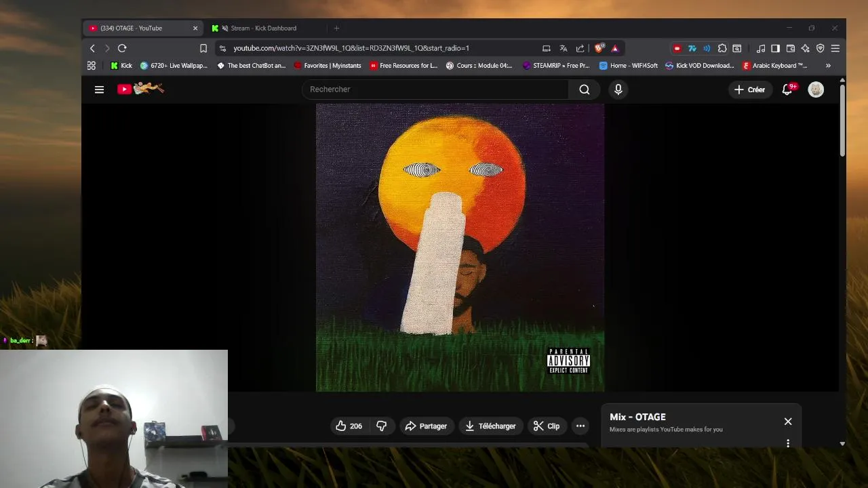Click the page vertical scrollbar
Screen dimensions: 868x488
[842, 121]
